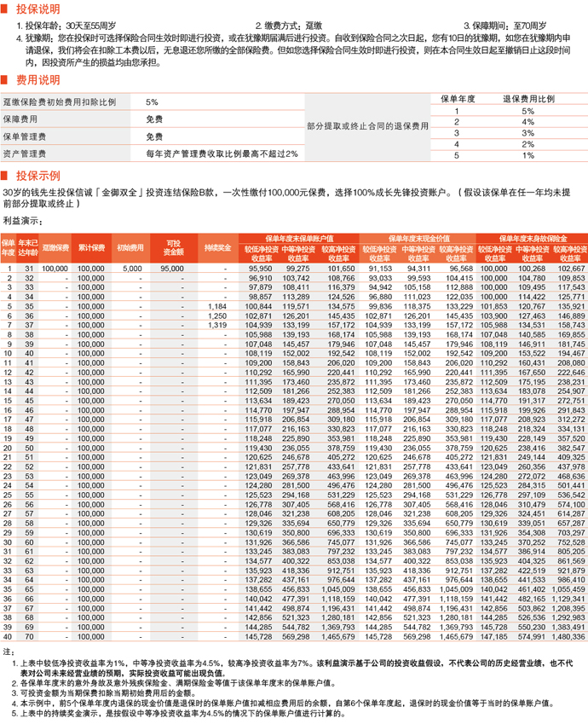Click the 5,000 initial fee cell
588x724 pixels.
pyautogui.click(x=132, y=268)
